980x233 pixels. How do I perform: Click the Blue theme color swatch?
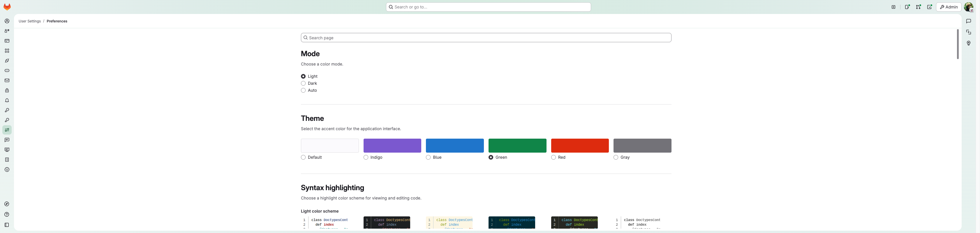tap(455, 146)
